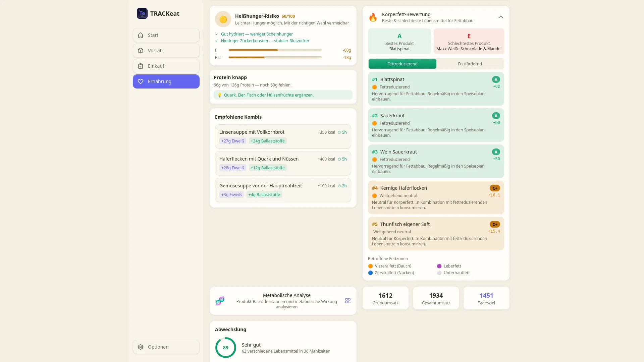Open the Schlechtestes Produkt Maxx Weiße Schokolade card
The image size is (644, 362).
[469, 41]
